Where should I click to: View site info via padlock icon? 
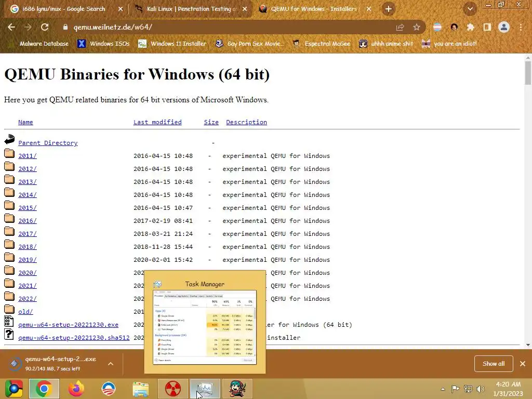click(65, 27)
